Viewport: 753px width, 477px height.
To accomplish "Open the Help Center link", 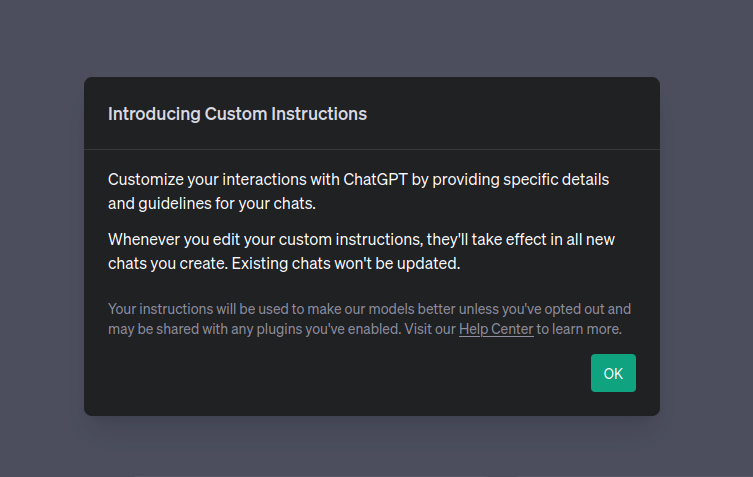I will click(496, 329).
